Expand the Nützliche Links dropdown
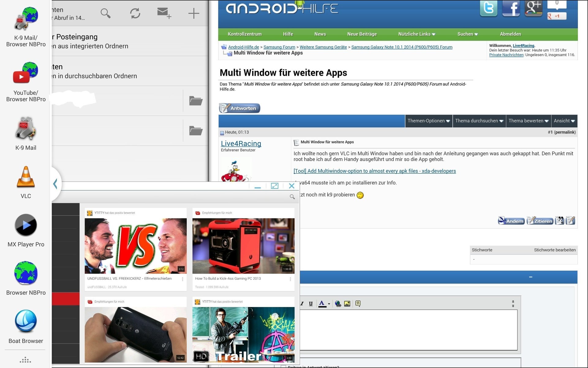 (x=417, y=34)
